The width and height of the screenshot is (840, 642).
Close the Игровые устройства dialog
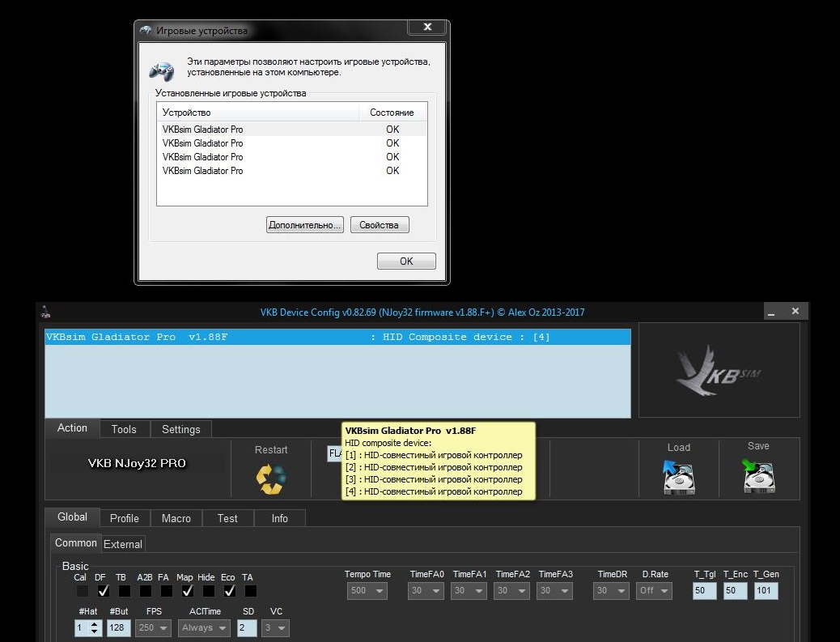tap(427, 27)
